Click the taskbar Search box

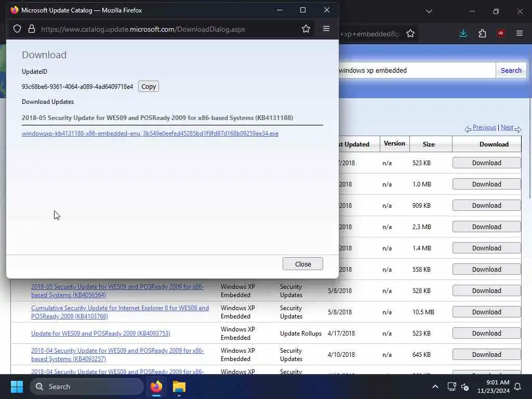(x=87, y=387)
